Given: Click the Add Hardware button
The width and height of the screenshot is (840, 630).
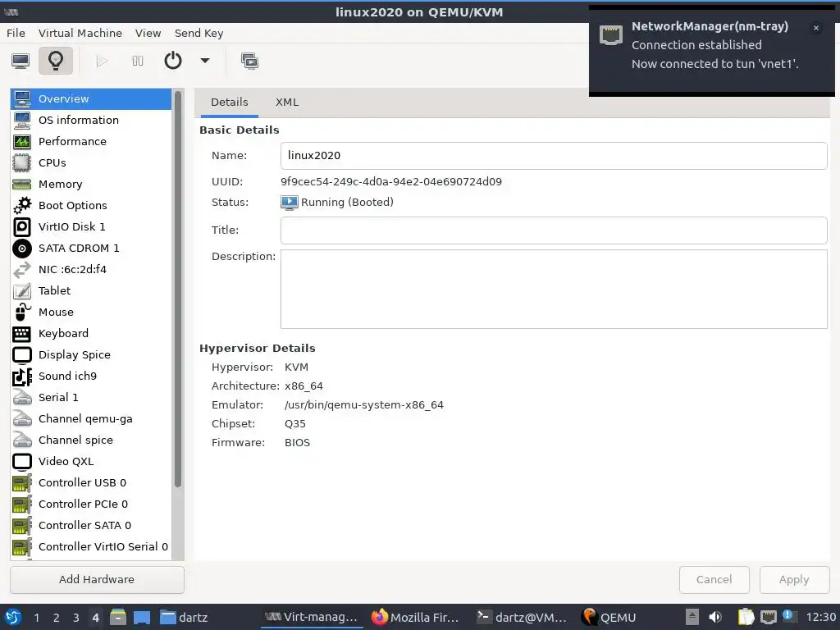Looking at the screenshot, I should pos(97,580).
